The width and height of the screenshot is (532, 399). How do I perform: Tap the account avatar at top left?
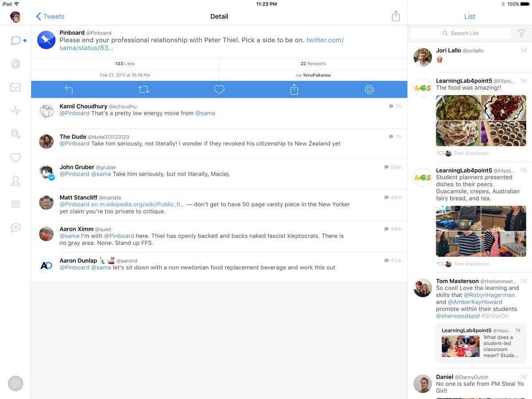tap(16, 17)
